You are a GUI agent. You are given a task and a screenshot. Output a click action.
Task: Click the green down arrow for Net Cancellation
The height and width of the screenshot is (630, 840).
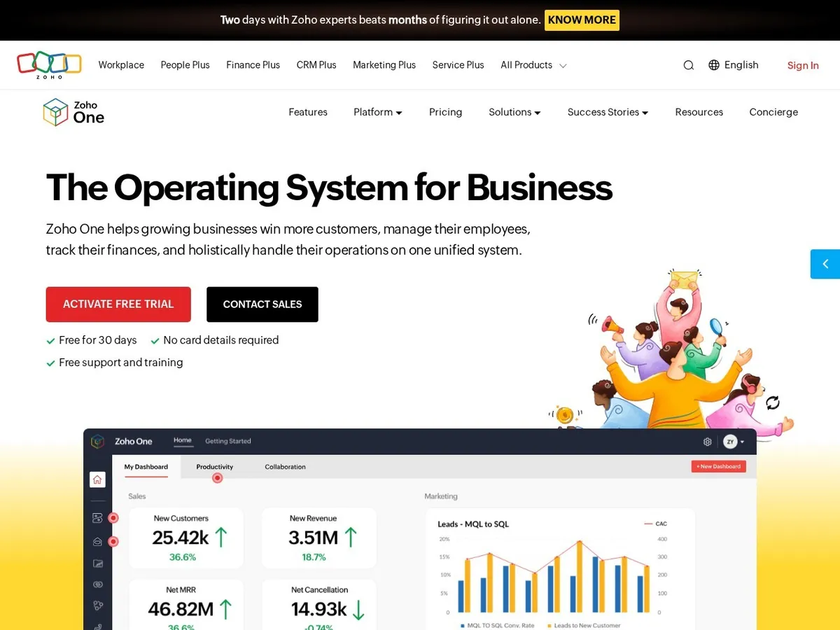[358, 609]
